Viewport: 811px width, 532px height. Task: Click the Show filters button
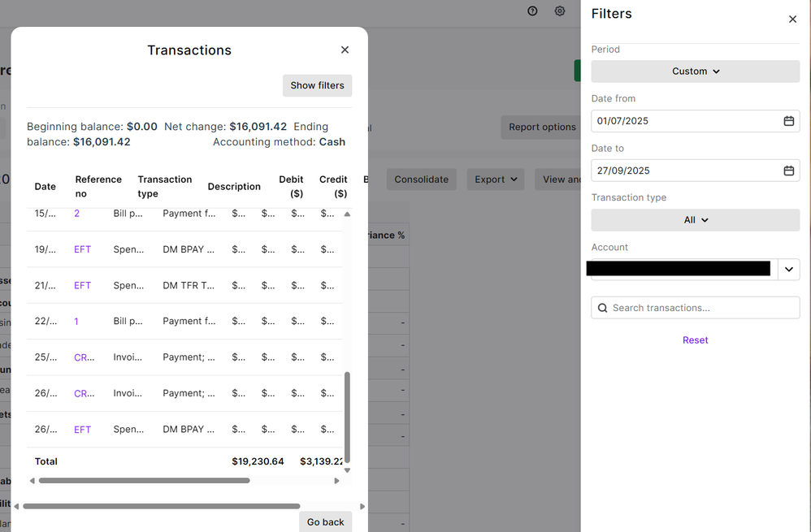tap(317, 85)
